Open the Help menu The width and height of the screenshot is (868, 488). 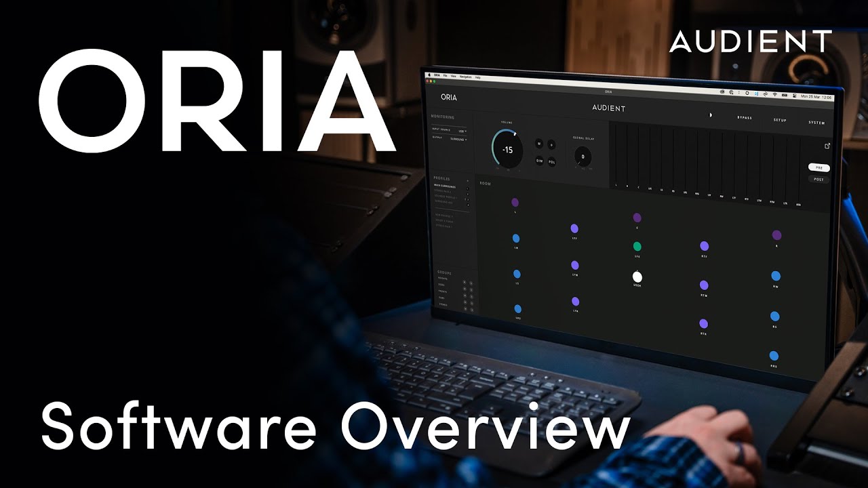[477, 77]
